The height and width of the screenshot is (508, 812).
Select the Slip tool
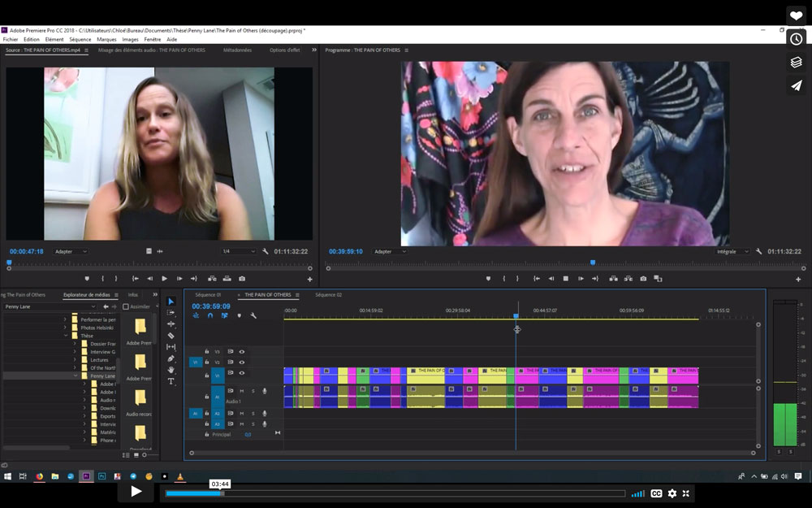[x=171, y=347]
